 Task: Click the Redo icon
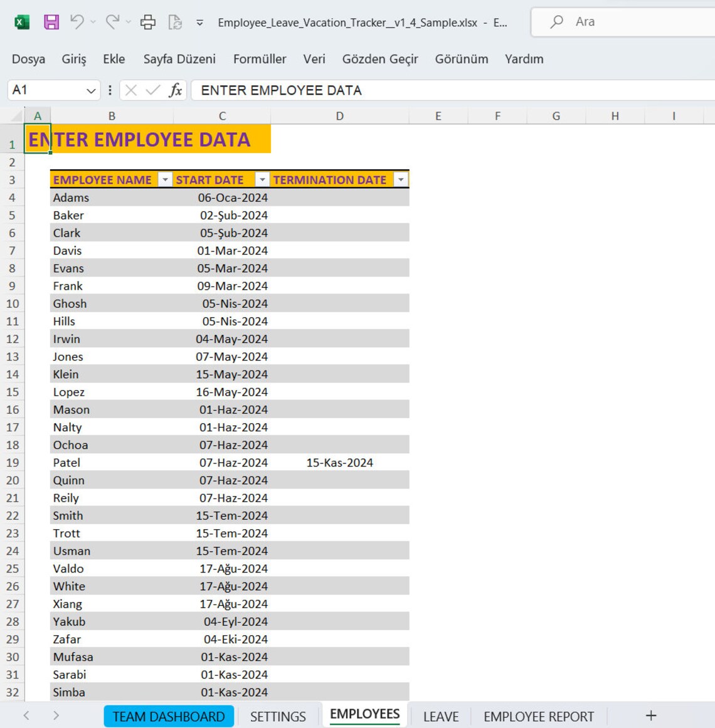110,21
